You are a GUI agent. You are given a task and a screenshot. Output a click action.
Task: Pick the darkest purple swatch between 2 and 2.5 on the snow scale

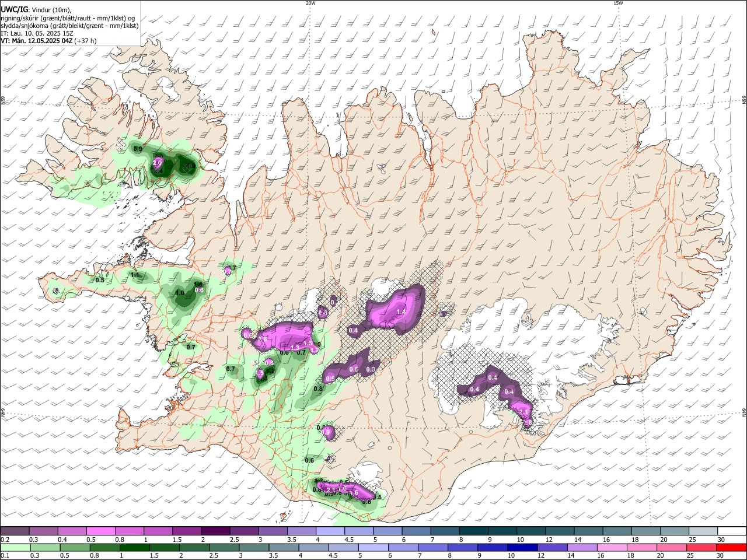(215, 531)
